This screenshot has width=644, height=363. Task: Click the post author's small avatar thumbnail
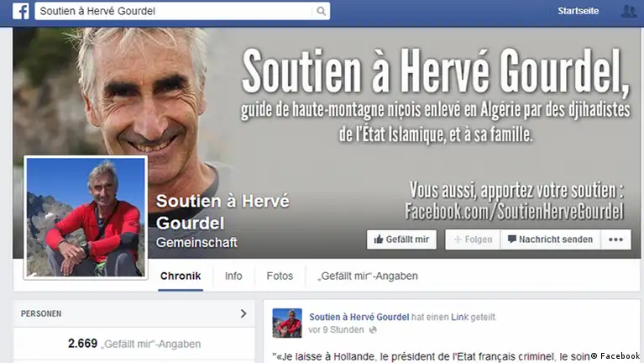coord(287,324)
